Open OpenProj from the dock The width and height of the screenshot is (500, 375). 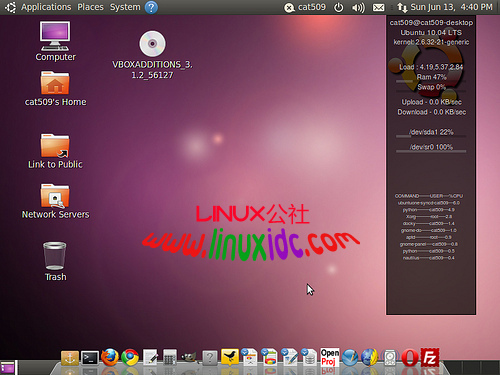click(x=330, y=357)
